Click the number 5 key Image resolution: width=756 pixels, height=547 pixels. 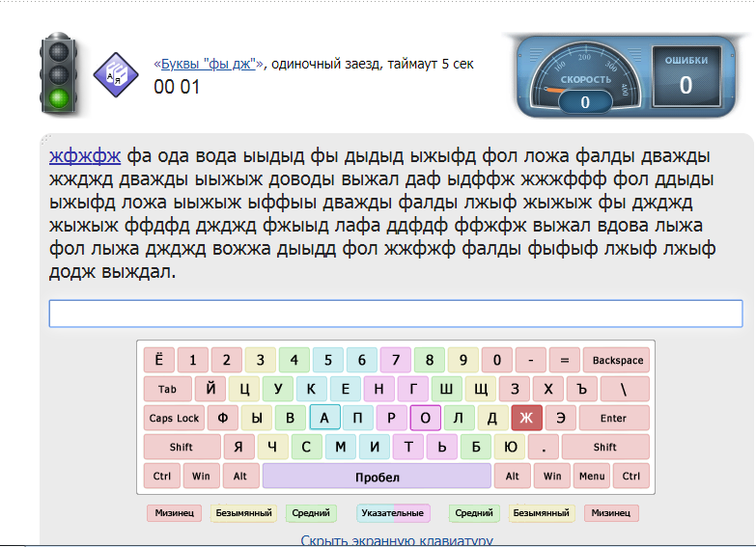click(328, 360)
